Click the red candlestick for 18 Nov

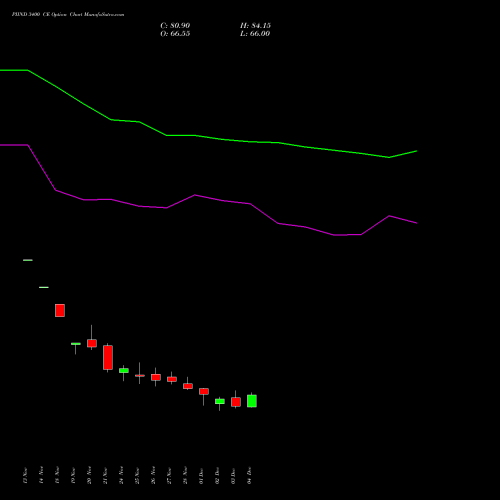tap(60, 310)
